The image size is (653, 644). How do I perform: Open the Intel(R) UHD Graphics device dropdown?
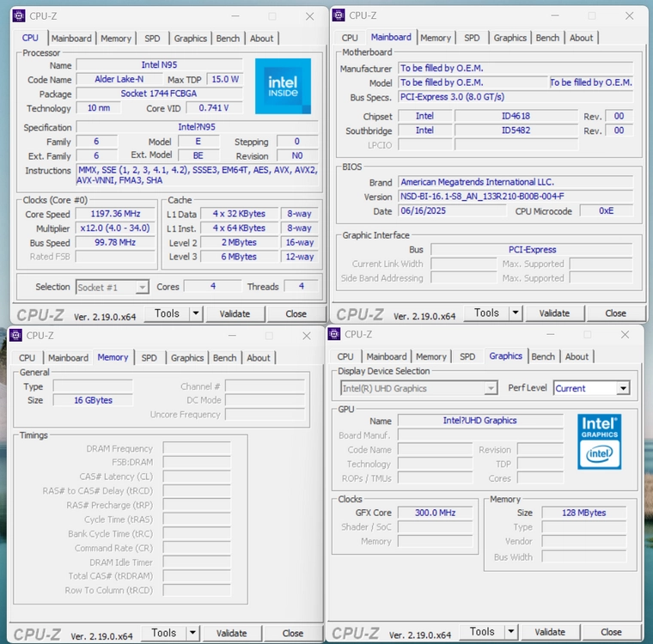point(419,388)
